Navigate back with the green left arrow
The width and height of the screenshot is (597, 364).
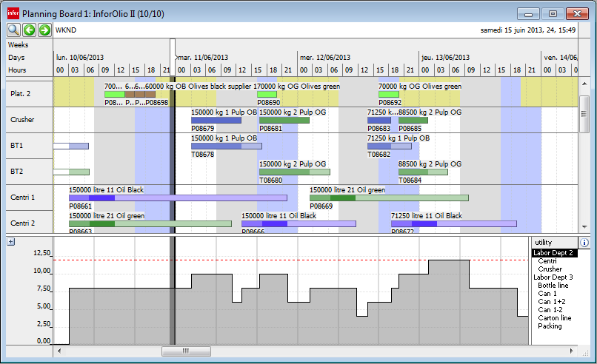[30, 30]
